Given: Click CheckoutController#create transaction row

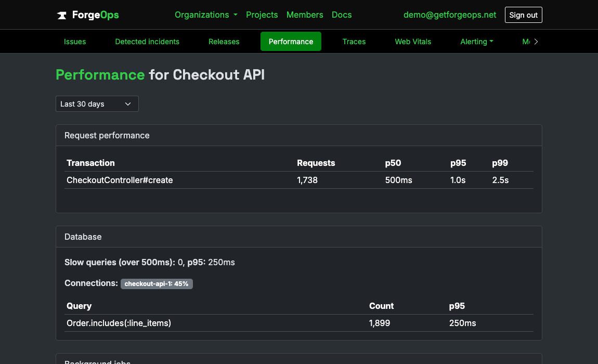Looking at the screenshot, I should (298, 180).
